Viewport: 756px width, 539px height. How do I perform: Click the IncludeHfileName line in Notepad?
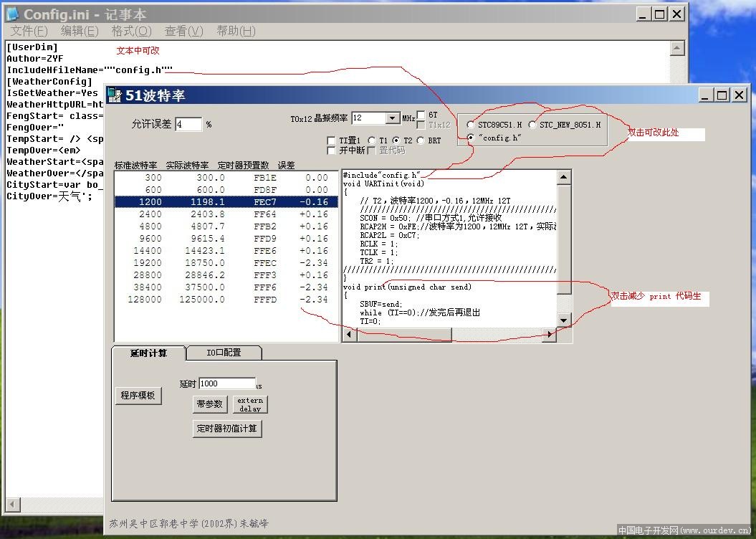[x=89, y=70]
